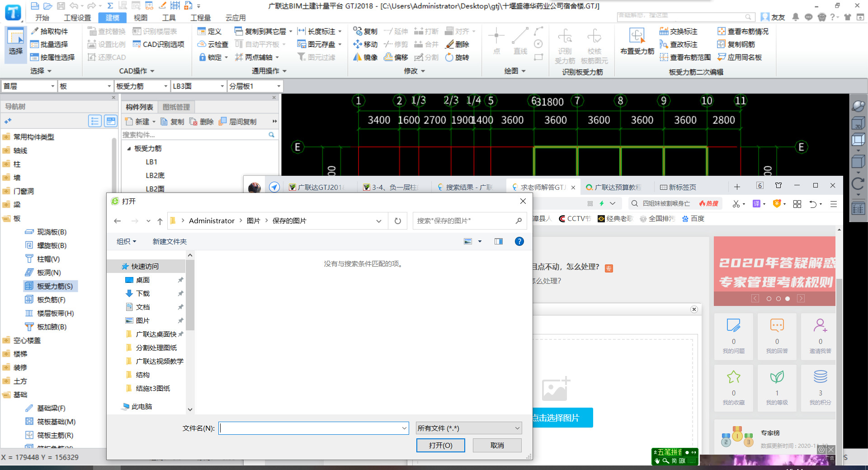Click 查改标注 edit annotation

click(679, 44)
